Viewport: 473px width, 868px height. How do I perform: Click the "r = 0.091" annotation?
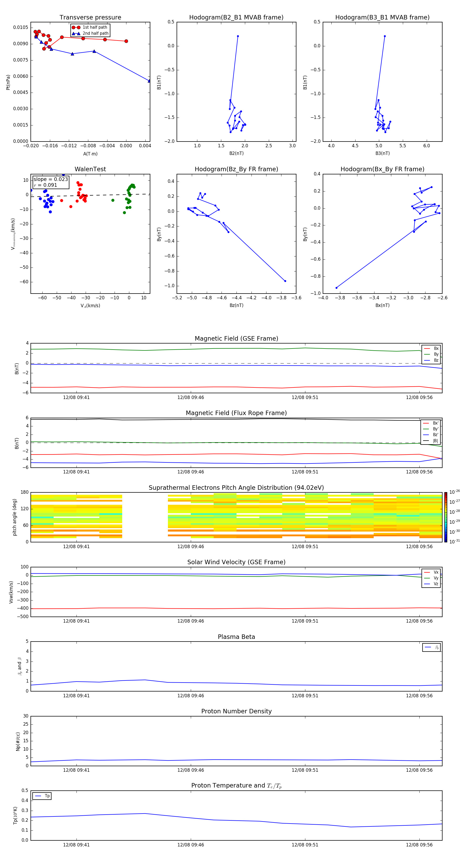45,185
